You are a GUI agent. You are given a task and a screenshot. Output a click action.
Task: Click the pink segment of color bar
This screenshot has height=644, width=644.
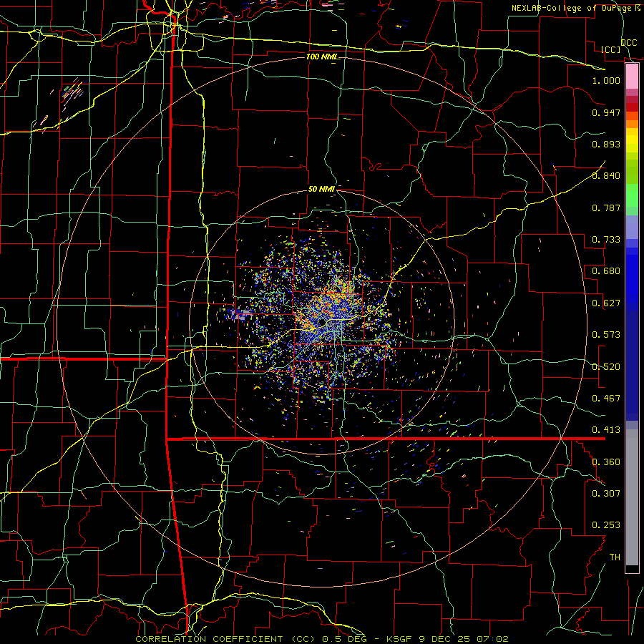click(632, 77)
